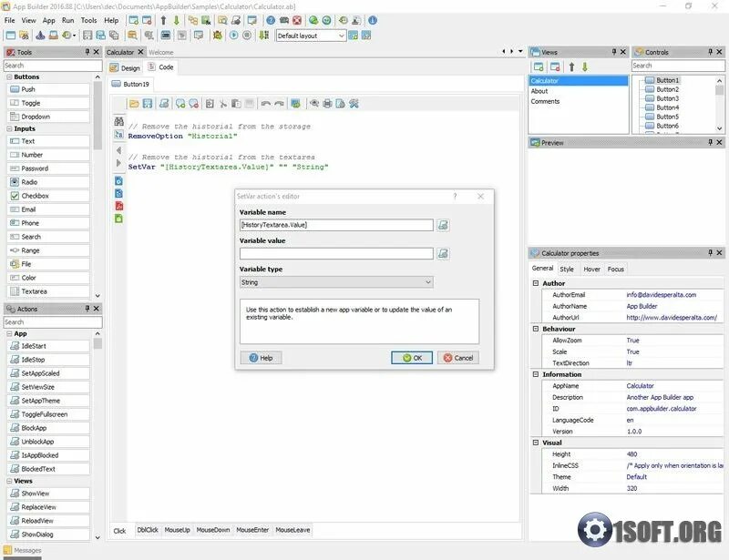Image resolution: width=729 pixels, height=560 pixels.
Task: Click the add new view icon in Views panel
Action: click(539, 66)
